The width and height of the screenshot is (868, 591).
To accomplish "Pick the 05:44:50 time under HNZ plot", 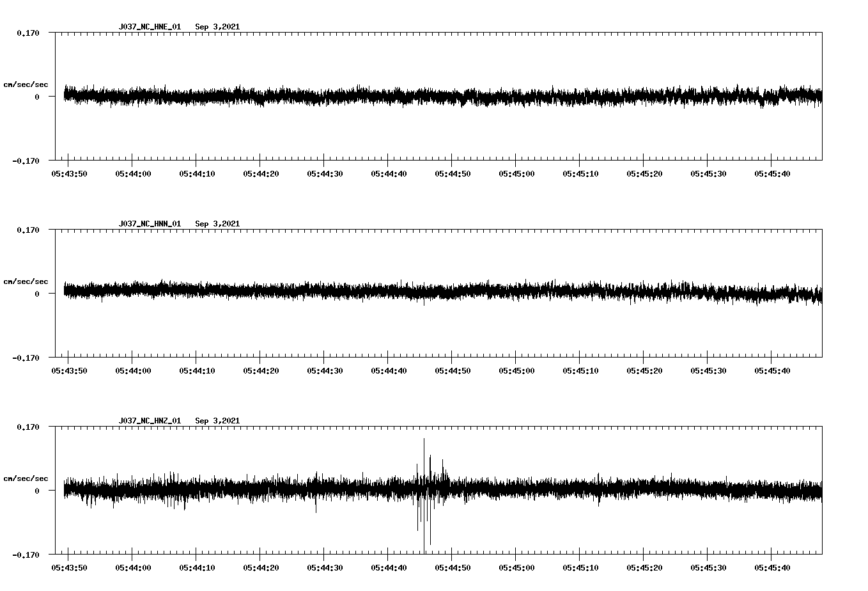I will (x=453, y=568).
